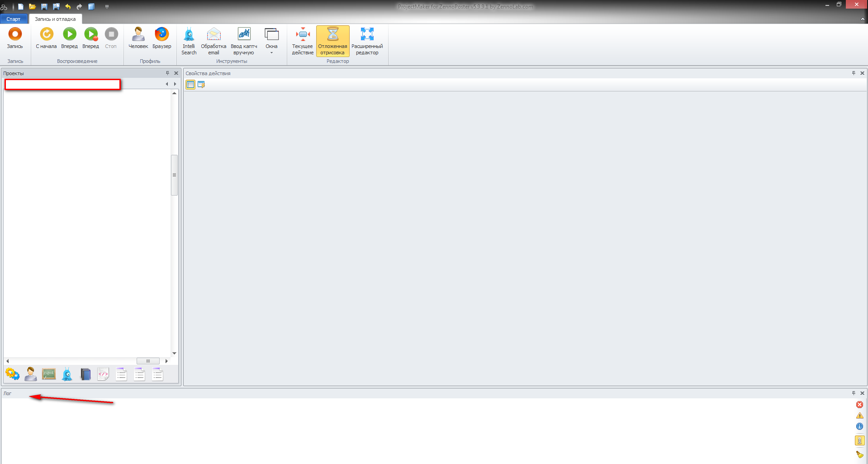Toggle warning messages filter in the log

859,416
